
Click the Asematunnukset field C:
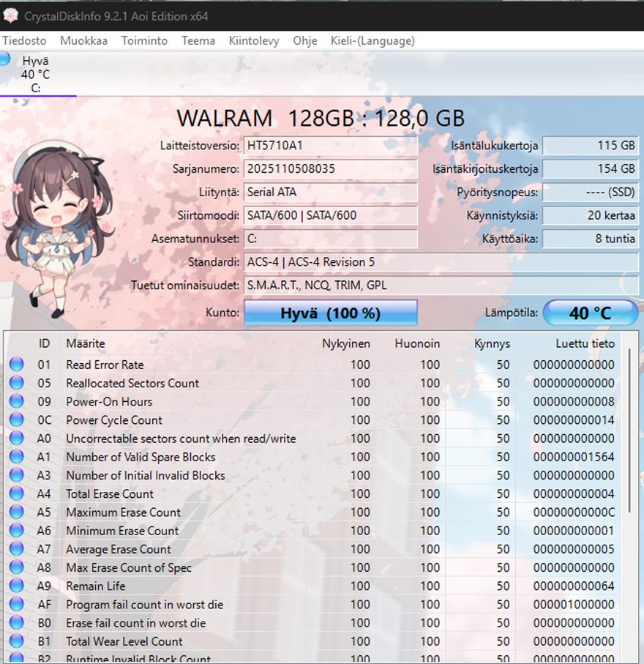tap(331, 239)
